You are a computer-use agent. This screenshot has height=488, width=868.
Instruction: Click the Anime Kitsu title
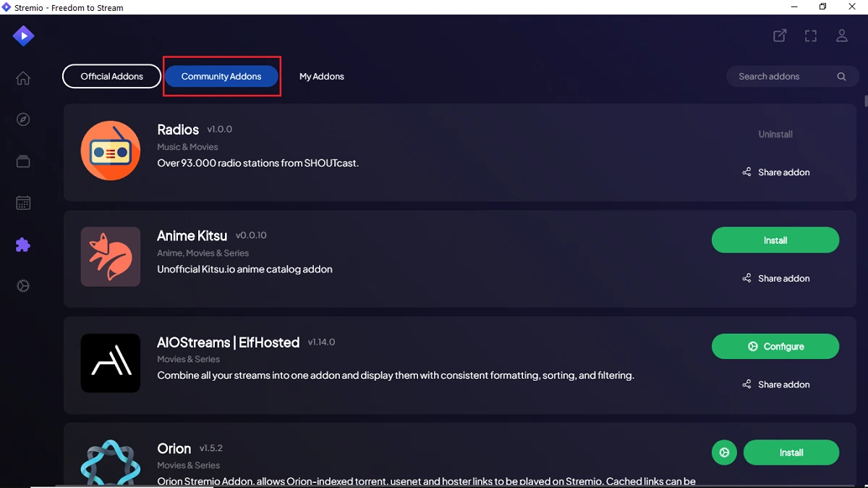pyautogui.click(x=192, y=235)
